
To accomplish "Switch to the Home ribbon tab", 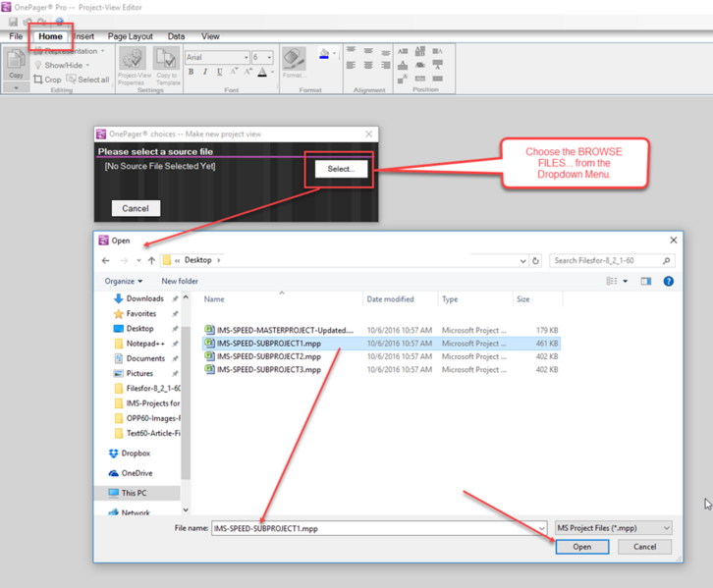I will coord(50,36).
